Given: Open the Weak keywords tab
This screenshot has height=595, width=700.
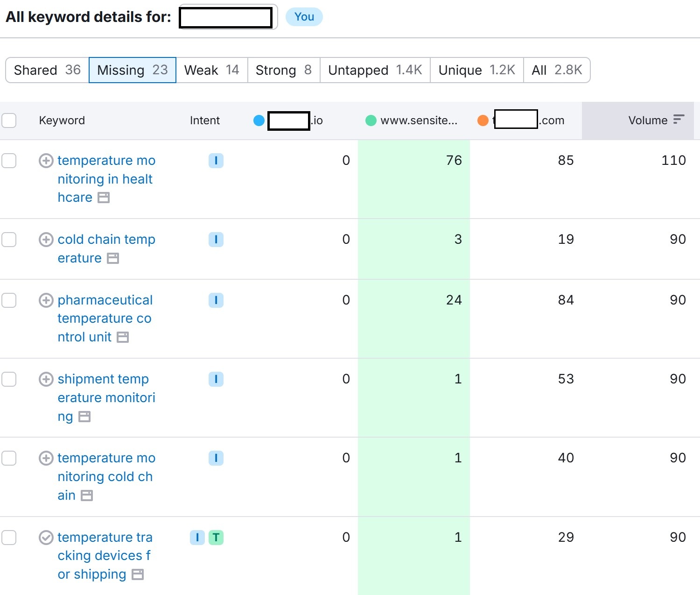Looking at the screenshot, I should tap(211, 70).
